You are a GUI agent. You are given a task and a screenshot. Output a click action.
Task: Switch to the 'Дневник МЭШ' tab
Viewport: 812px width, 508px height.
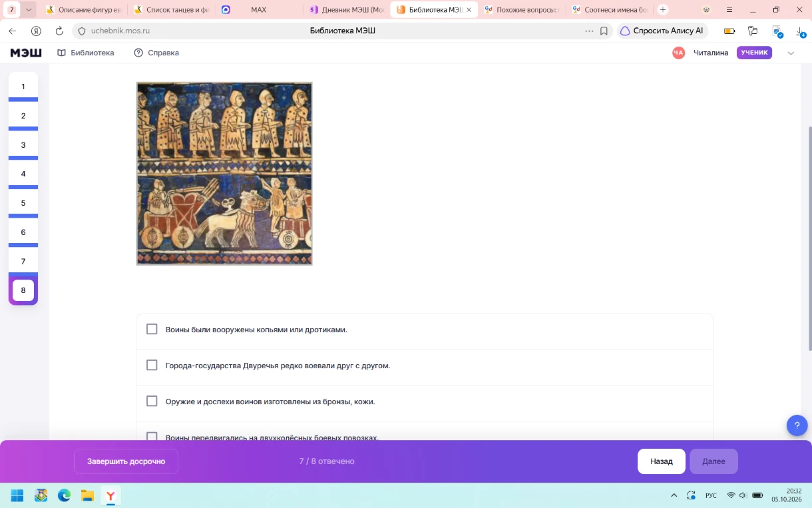(x=347, y=10)
